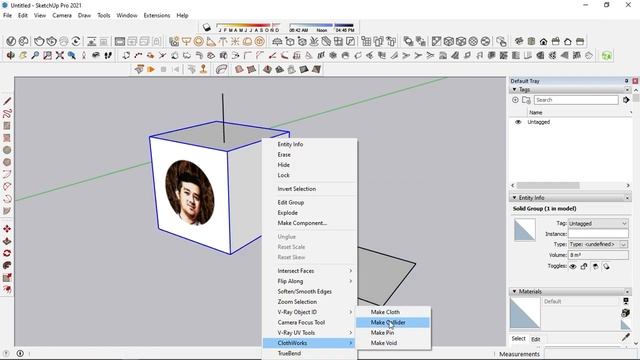
Task: Stop simulation with grey square icon
Action: (163, 69)
